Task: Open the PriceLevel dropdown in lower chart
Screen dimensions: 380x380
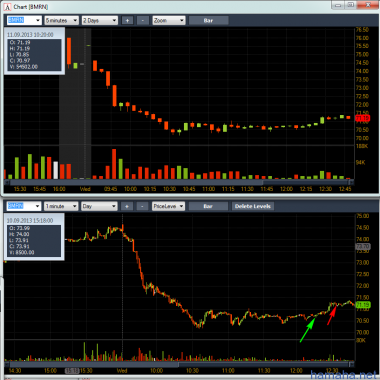Action: 168,206
